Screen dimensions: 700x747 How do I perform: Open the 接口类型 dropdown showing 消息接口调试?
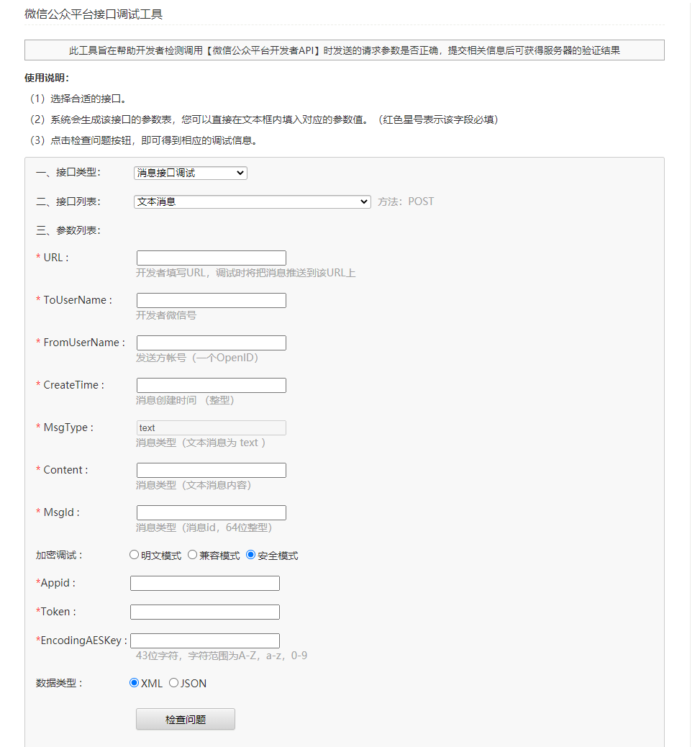(x=190, y=173)
